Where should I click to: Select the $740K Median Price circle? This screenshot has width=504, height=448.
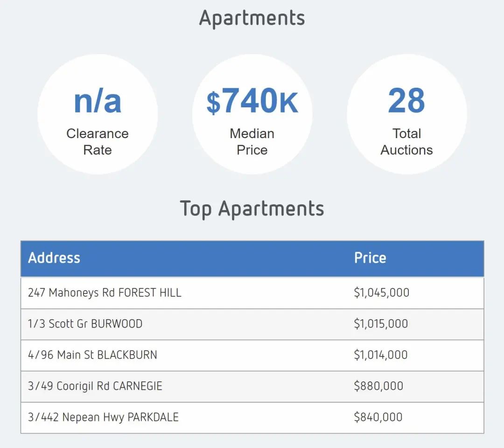[x=252, y=114]
